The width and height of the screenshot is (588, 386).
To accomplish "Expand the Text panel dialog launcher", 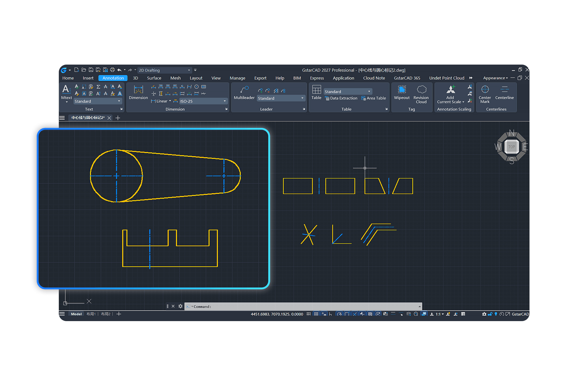I will pos(121,109).
